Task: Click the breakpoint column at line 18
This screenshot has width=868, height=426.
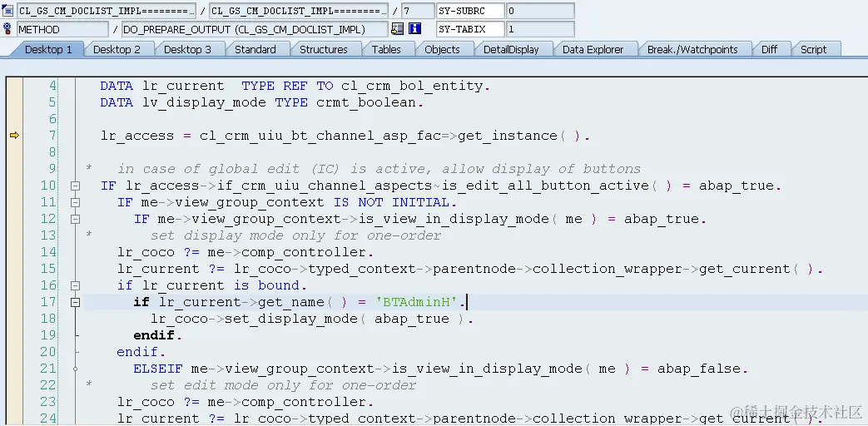Action: point(14,319)
